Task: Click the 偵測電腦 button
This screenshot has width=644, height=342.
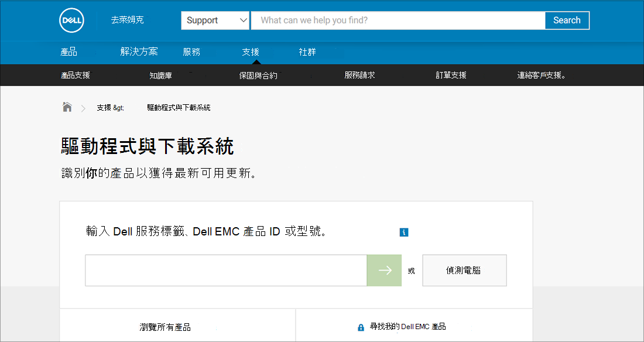Action: click(464, 270)
